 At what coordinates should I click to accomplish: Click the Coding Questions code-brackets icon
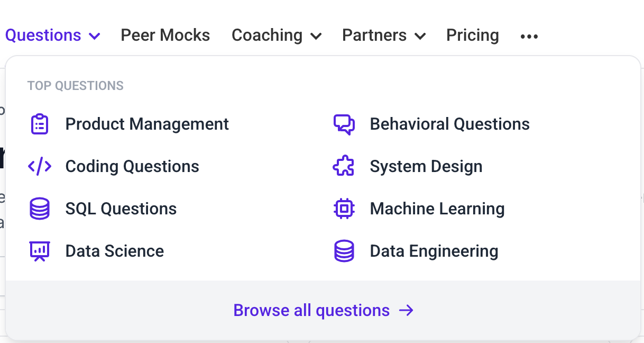[40, 166]
